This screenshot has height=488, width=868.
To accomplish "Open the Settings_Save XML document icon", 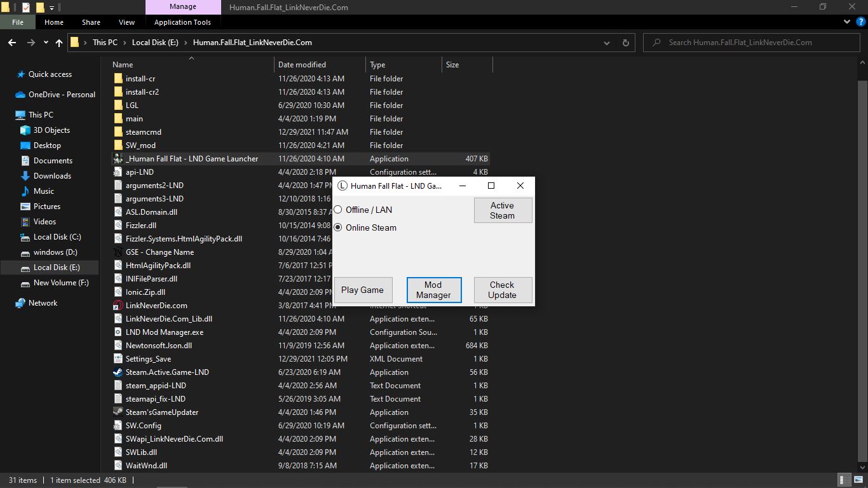I will (118, 358).
